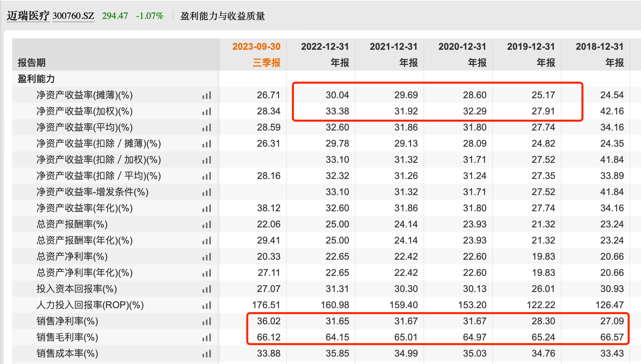Click the price change -1.07% value
Screen dimensions: 641x364
coord(149,15)
